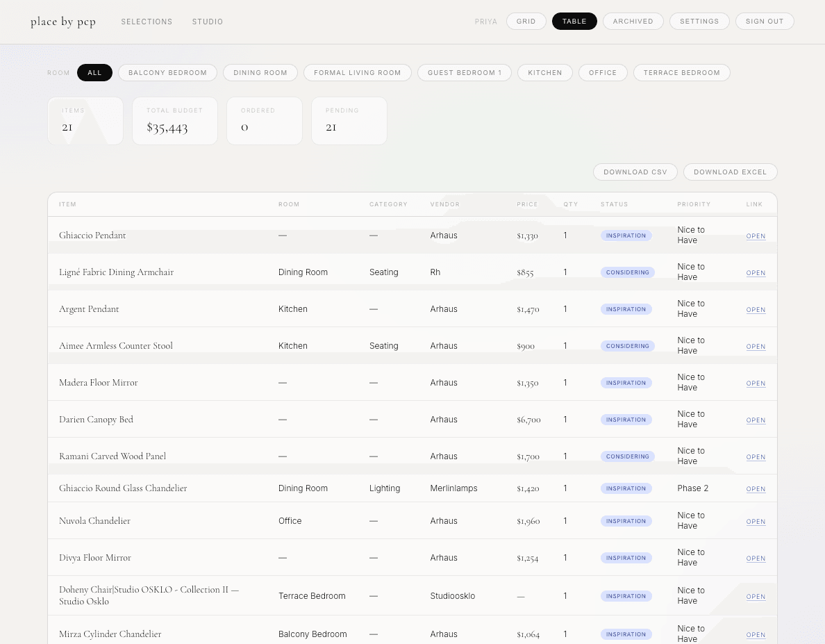Open link for Ghiaccio Round Glass Chandelier
This screenshot has height=644, width=825.
point(756,489)
